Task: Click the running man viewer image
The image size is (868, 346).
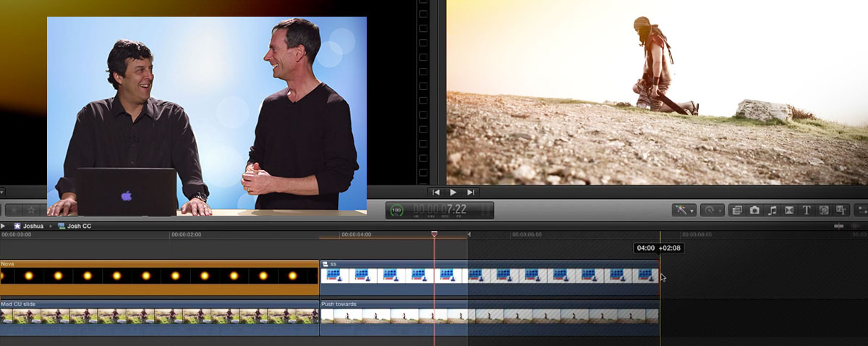Action: (657, 92)
